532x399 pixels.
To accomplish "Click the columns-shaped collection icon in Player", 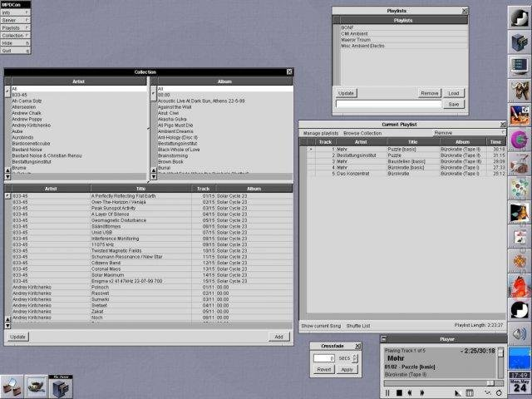I will pyautogui.click(x=470, y=392).
